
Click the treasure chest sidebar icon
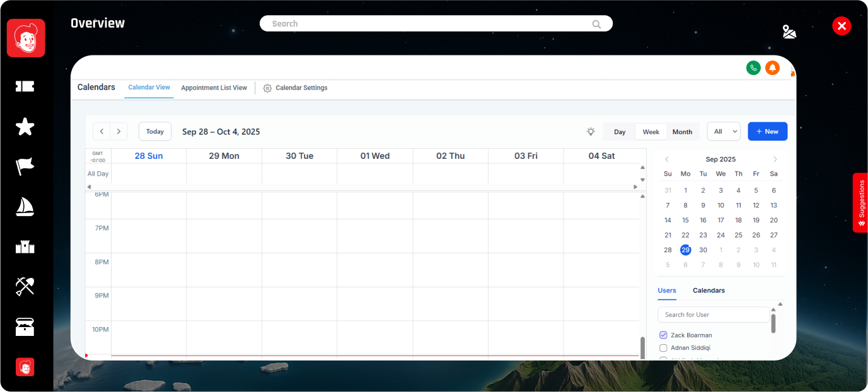point(25,326)
